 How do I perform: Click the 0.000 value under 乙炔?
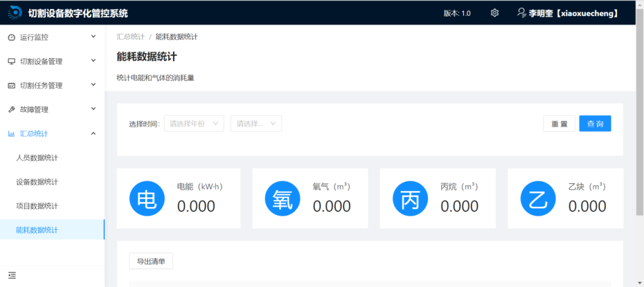point(587,206)
